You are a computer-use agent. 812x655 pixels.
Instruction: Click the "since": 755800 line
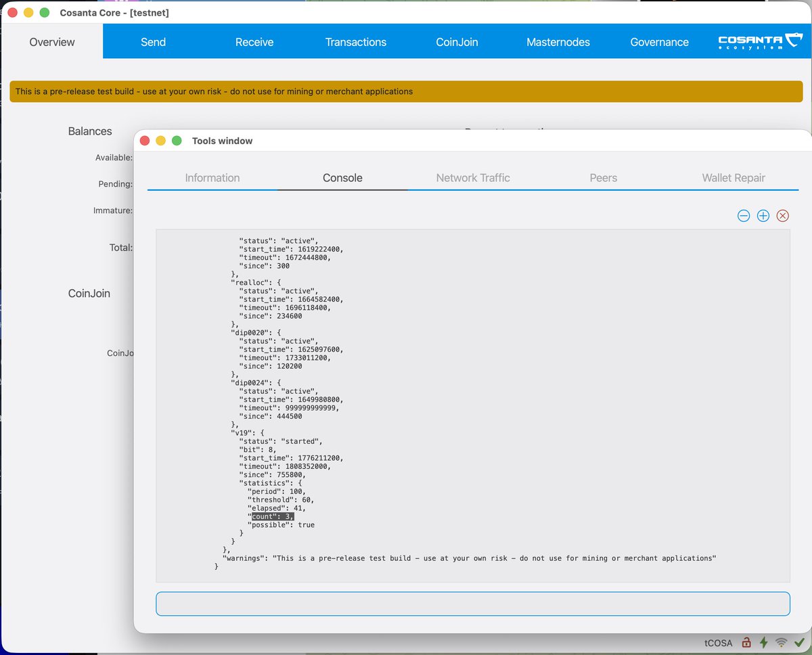[273, 474]
